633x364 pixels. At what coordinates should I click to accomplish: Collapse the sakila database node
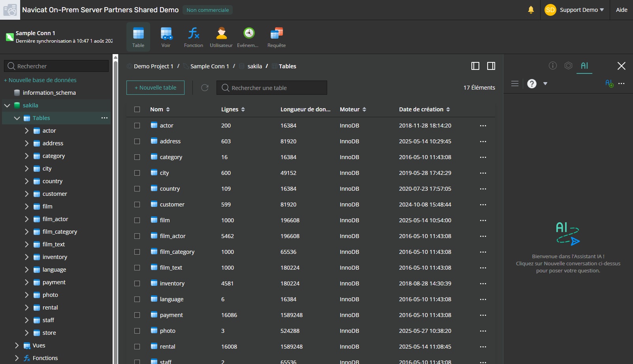point(7,105)
